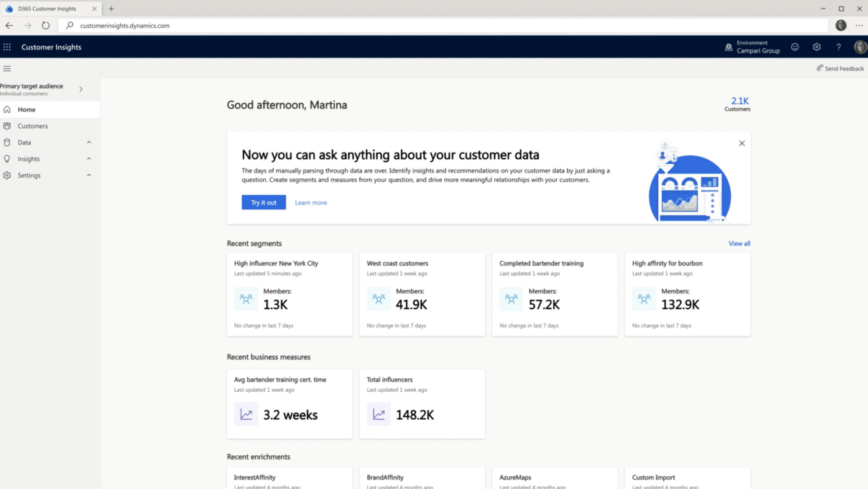Select Customers in the navigation menu
This screenshot has height=489, width=868.
pos(50,126)
